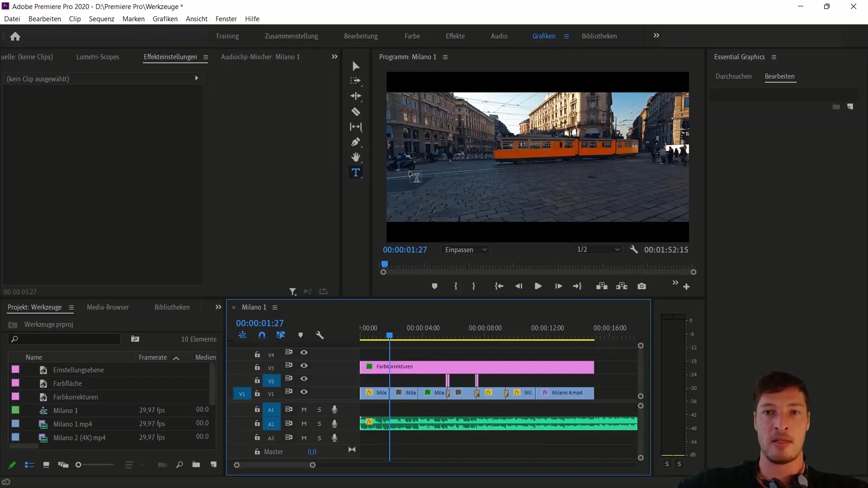Viewport: 868px width, 488px height.
Task: Lock the V3 track
Action: [x=257, y=367]
